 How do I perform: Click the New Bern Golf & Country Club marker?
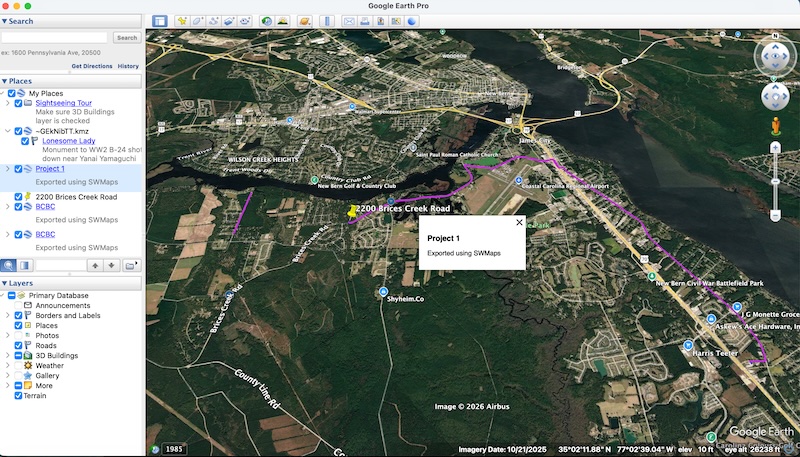tap(315, 180)
